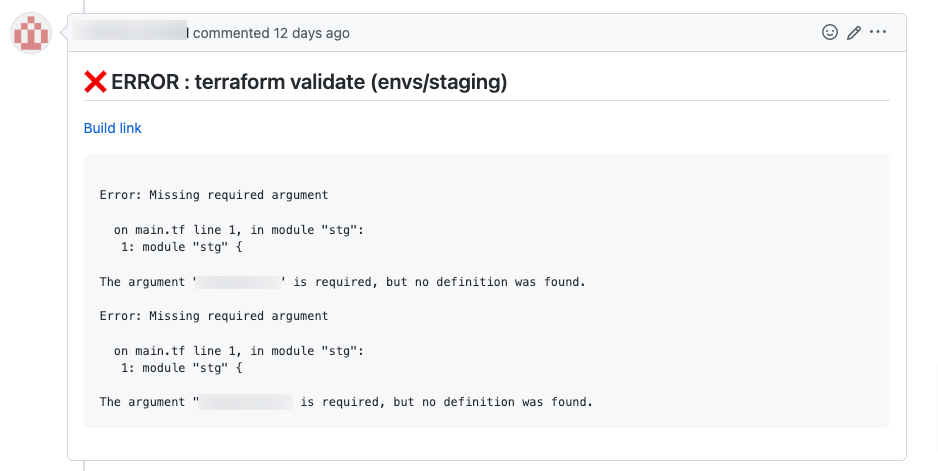Open the Build link
Viewport: 938px width, 471px height.
click(112, 128)
